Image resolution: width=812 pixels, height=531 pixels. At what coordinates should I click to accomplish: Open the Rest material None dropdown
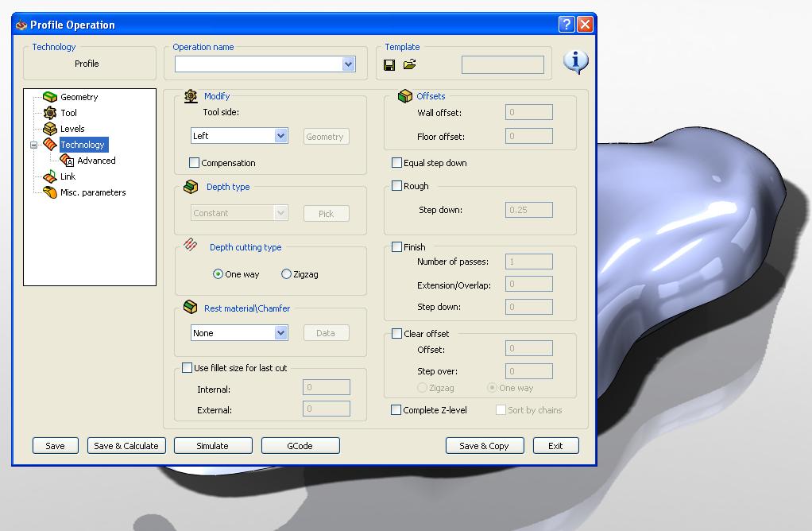point(280,333)
